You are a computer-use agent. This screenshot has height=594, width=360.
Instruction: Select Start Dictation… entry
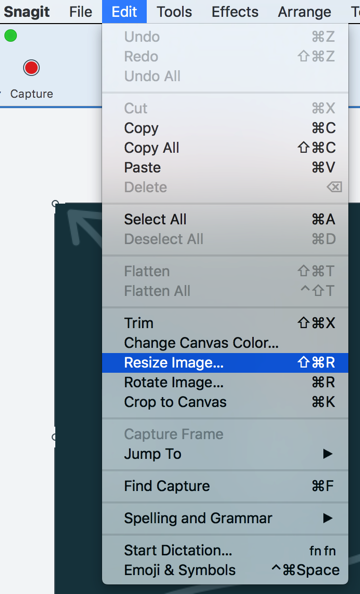click(225, 550)
